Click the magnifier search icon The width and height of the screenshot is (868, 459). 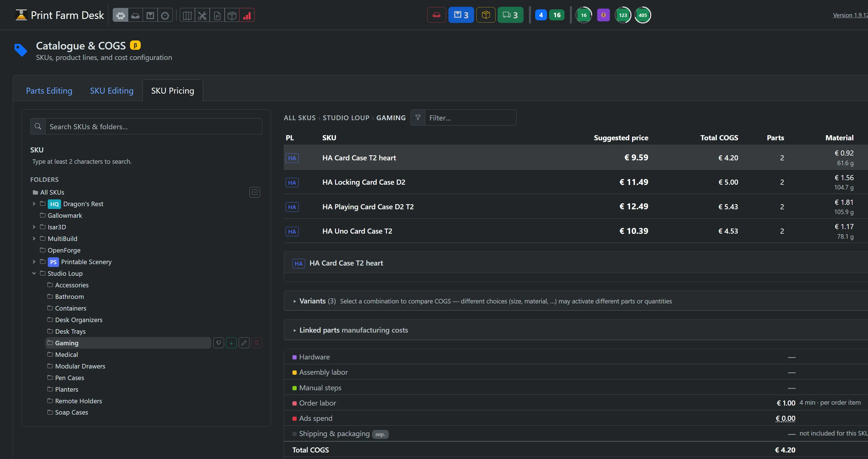38,126
